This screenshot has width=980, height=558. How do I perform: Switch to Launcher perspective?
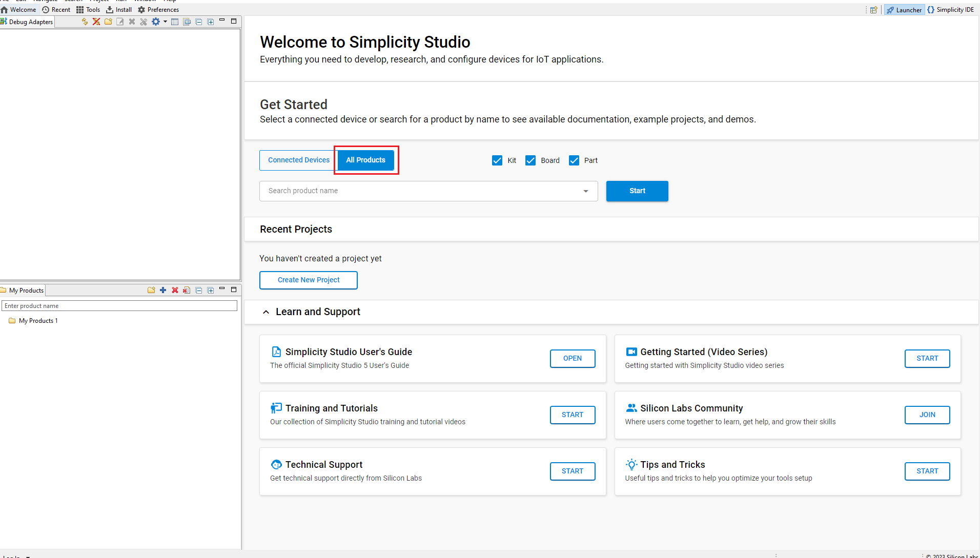(904, 10)
